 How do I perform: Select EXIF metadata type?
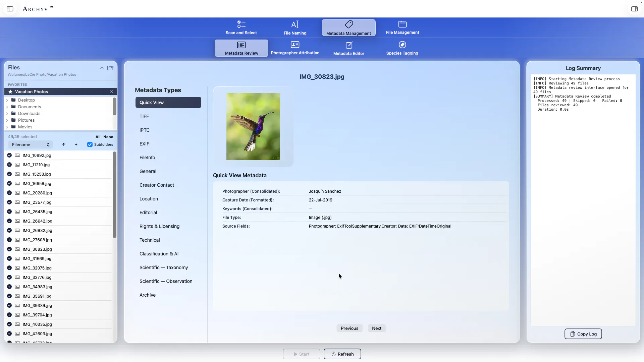click(x=168, y=144)
